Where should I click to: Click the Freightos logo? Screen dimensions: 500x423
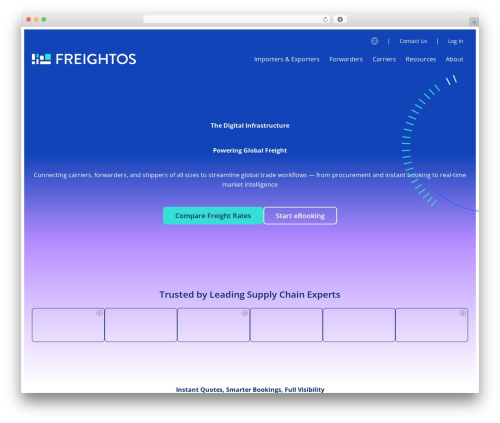coord(84,59)
